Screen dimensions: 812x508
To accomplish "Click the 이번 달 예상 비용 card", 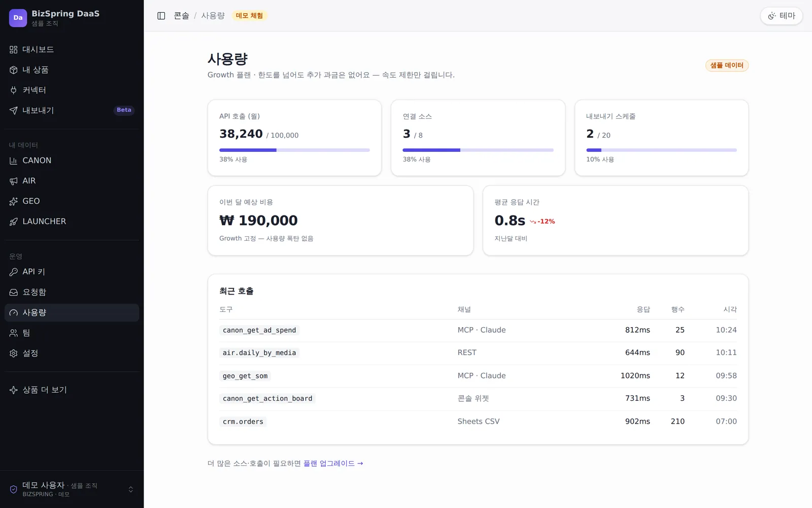I will coord(341,220).
